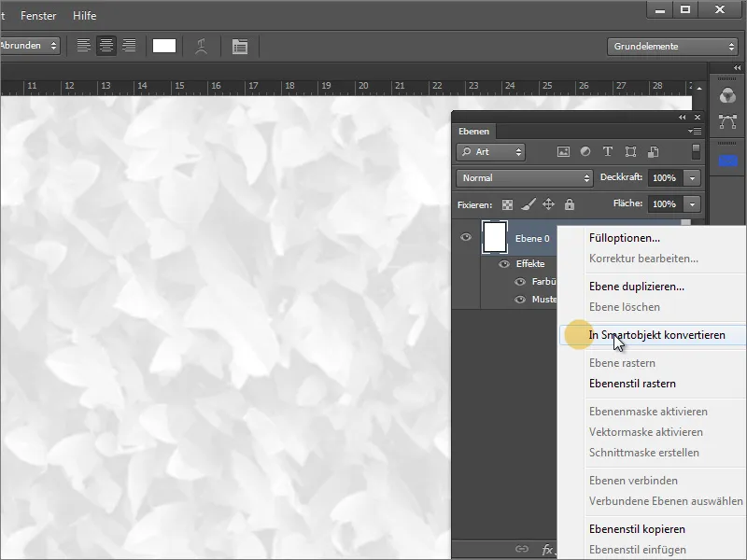Open the Color panel dock icon
This screenshot has width=747, height=560.
tap(727, 96)
